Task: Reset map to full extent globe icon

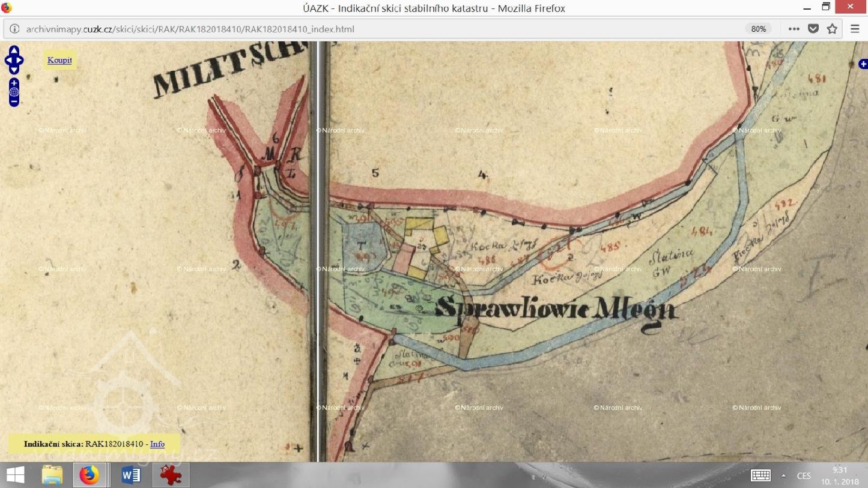Action: pyautogui.click(x=14, y=92)
